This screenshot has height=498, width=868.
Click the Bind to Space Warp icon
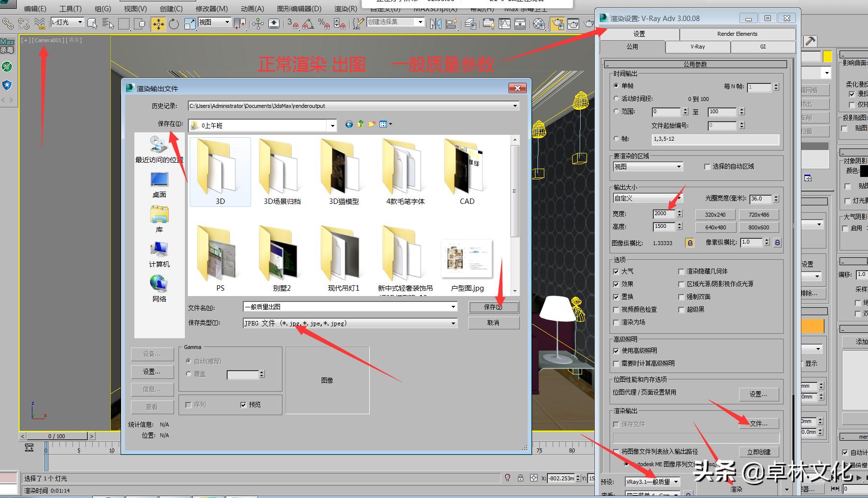(40, 23)
